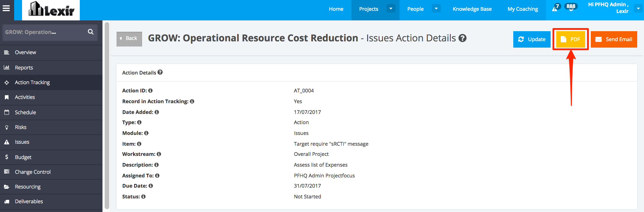This screenshot has width=644, height=212.
Task: Expand the Projects dropdown arrow
Action: pos(391,9)
